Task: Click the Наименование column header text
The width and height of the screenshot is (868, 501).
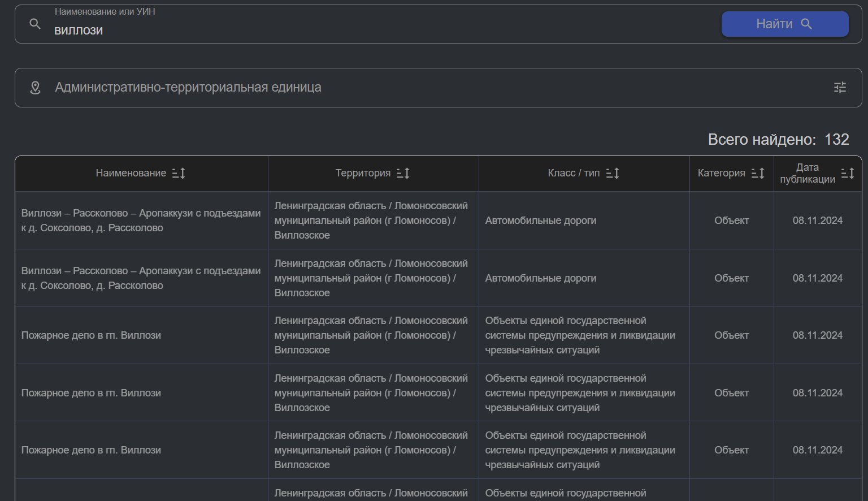Action: coord(131,173)
